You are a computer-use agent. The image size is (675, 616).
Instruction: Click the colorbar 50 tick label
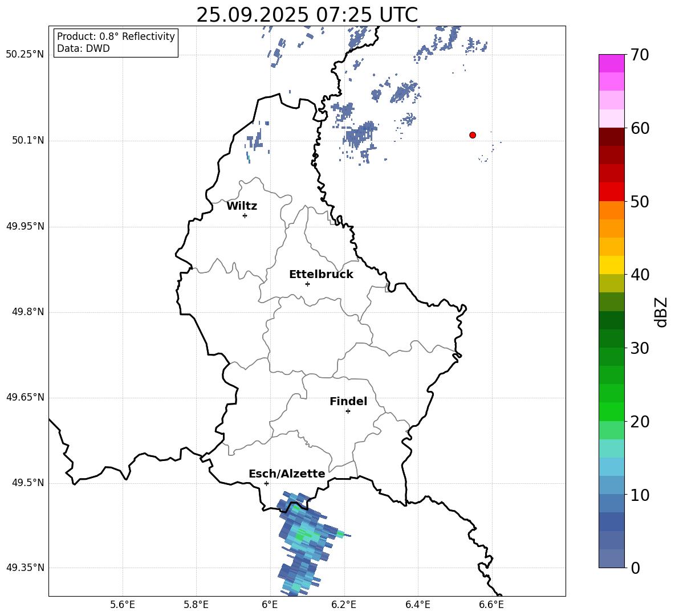(640, 201)
